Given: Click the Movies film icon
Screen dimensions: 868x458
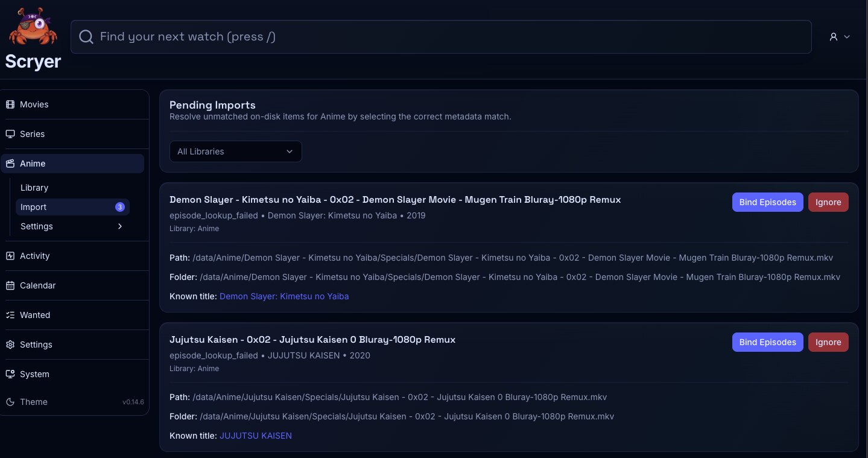Looking at the screenshot, I should pos(10,104).
